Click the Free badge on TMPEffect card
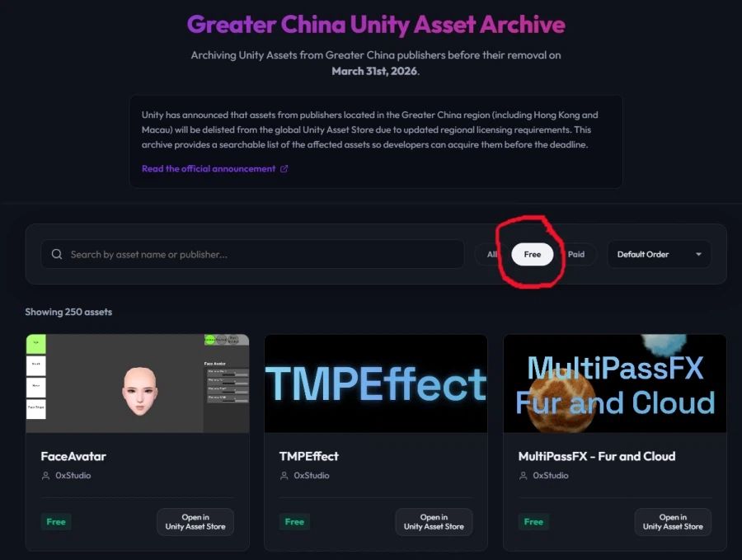Screen dimensions: 742x560 click(x=294, y=522)
